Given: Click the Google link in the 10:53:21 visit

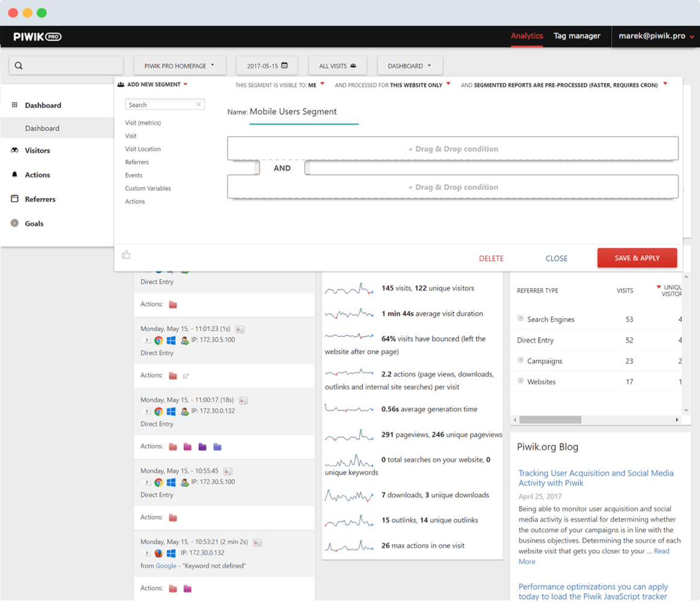Looking at the screenshot, I should [166, 566].
